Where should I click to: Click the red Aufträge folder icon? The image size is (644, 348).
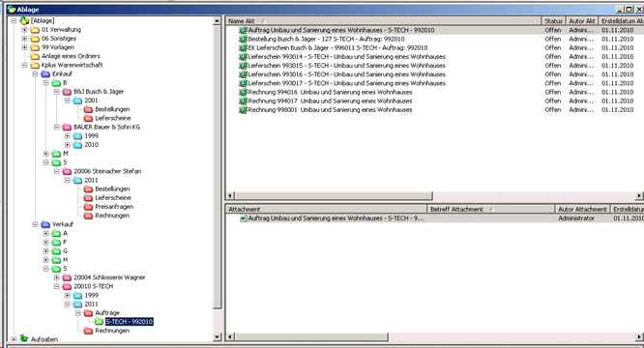[88, 313]
